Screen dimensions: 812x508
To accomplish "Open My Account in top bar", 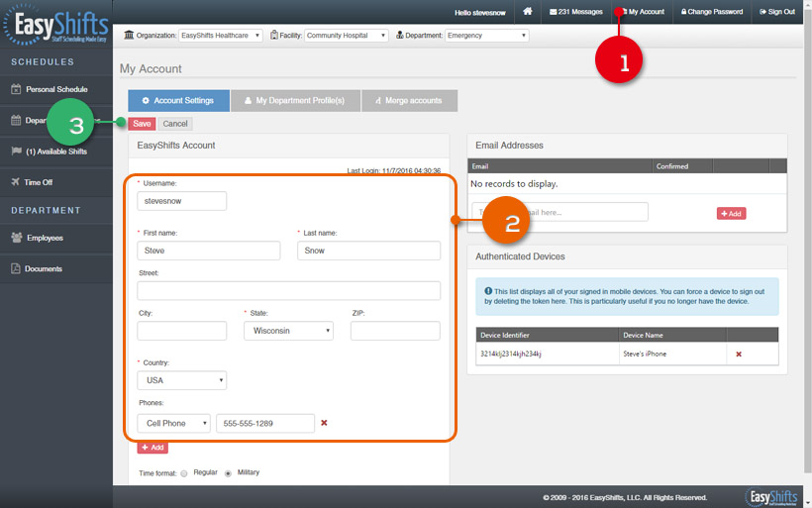I will (642, 12).
